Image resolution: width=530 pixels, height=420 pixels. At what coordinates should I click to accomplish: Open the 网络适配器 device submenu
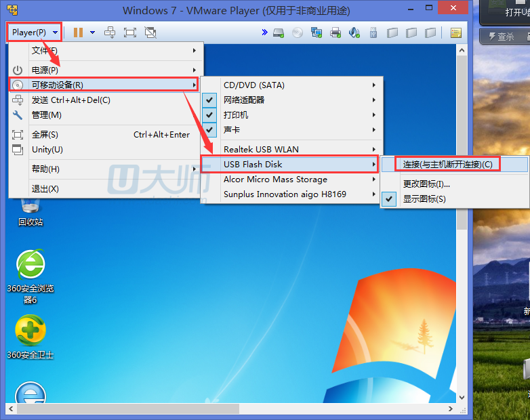pos(292,100)
